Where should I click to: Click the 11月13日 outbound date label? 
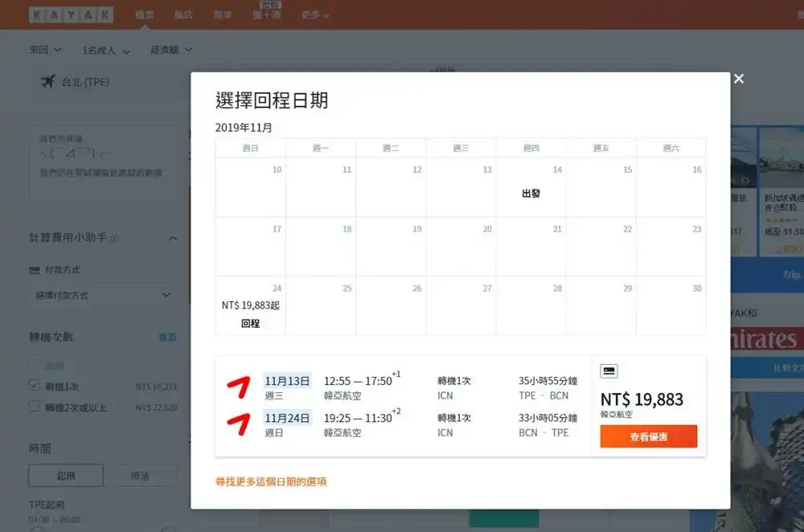click(287, 381)
